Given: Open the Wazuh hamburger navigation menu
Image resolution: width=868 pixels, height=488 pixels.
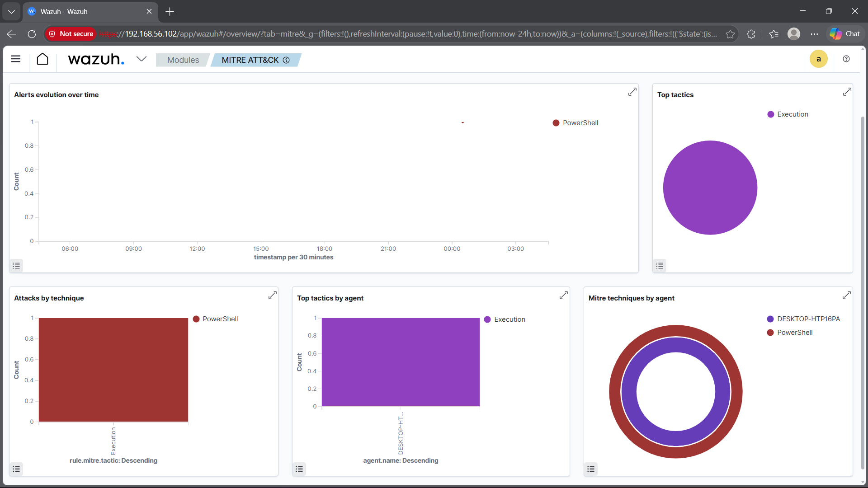Looking at the screenshot, I should pos(16,59).
